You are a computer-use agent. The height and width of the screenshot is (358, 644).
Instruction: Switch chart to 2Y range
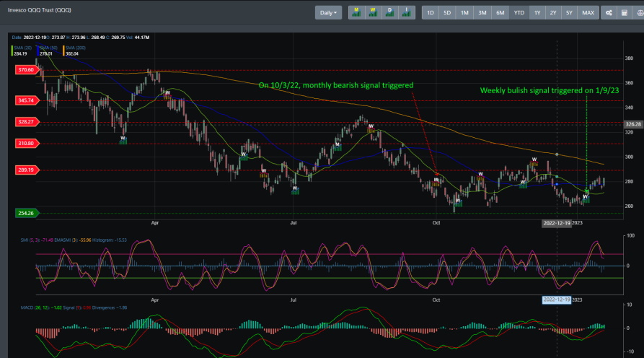tap(553, 13)
